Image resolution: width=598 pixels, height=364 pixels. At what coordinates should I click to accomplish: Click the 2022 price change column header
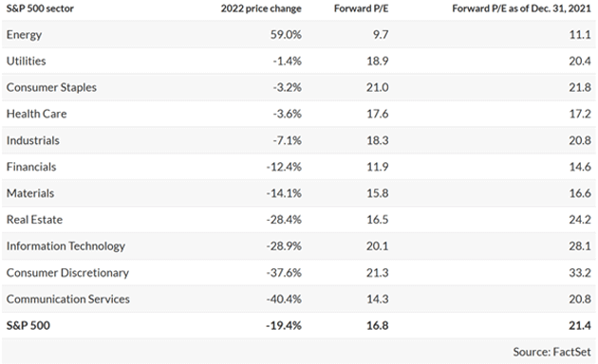[261, 9]
